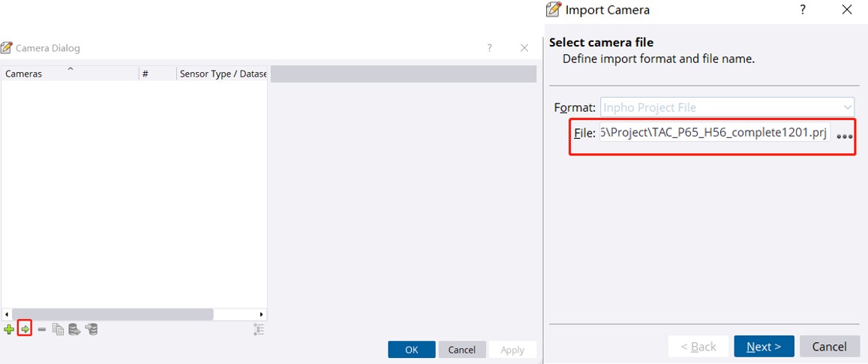The height and width of the screenshot is (364, 868).
Task: Click the database export icon with outgoing arrow
Action: (x=74, y=329)
